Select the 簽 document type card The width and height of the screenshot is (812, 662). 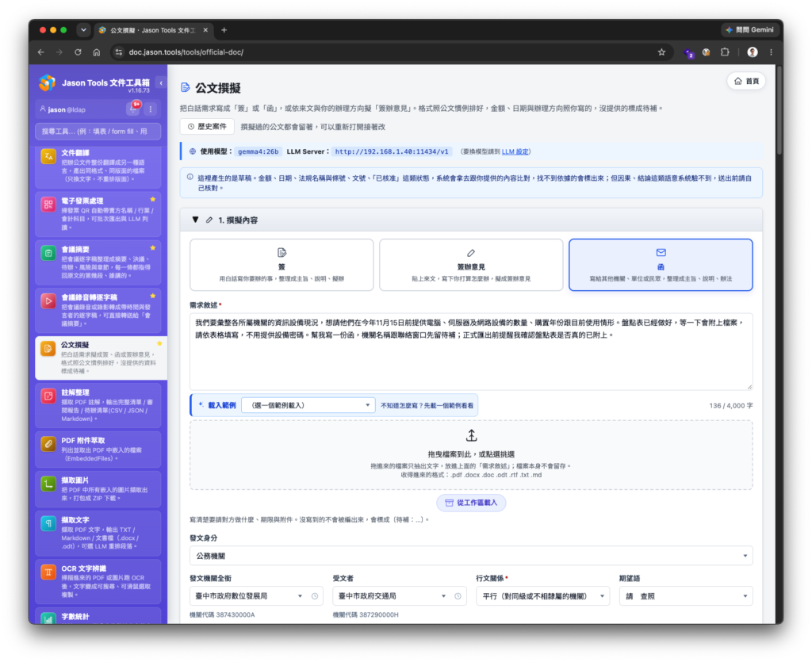(x=282, y=265)
